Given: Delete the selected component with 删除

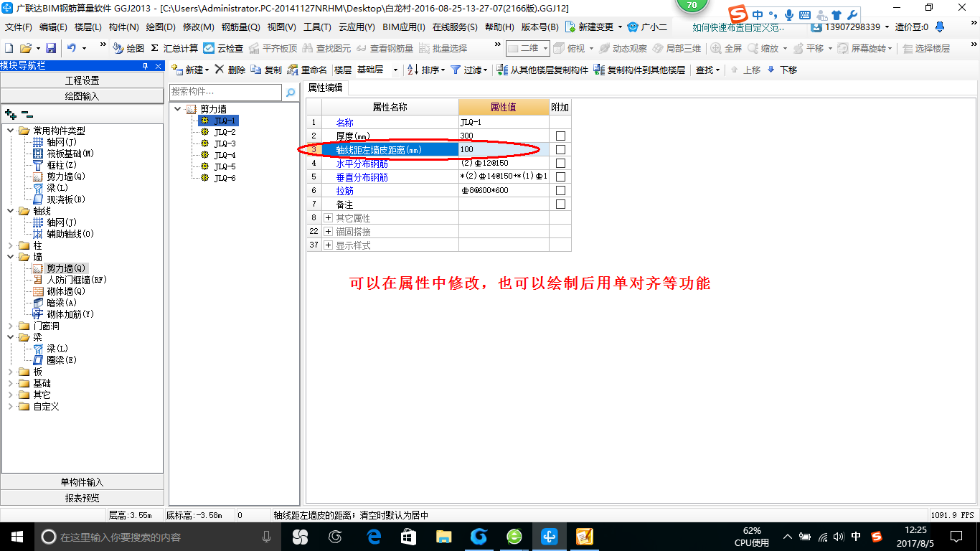Looking at the screenshot, I should coord(230,70).
